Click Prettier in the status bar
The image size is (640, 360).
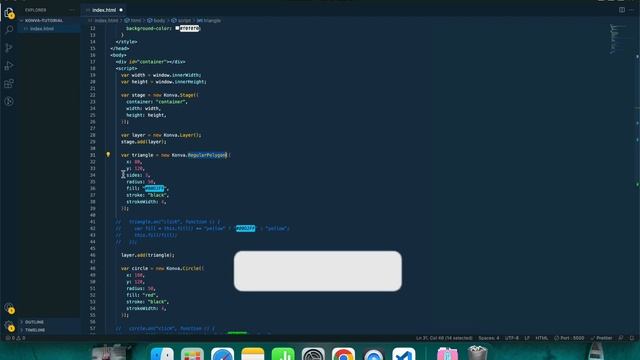(601, 338)
